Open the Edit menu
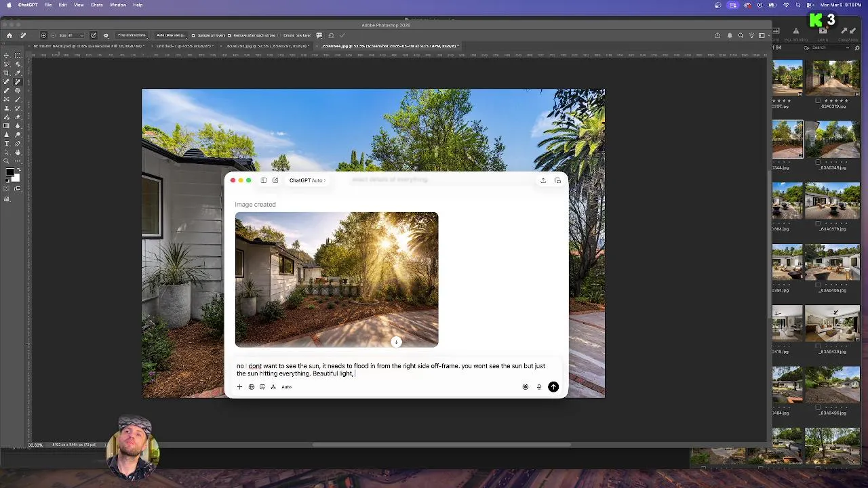The width and height of the screenshot is (868, 488). pos(62,5)
